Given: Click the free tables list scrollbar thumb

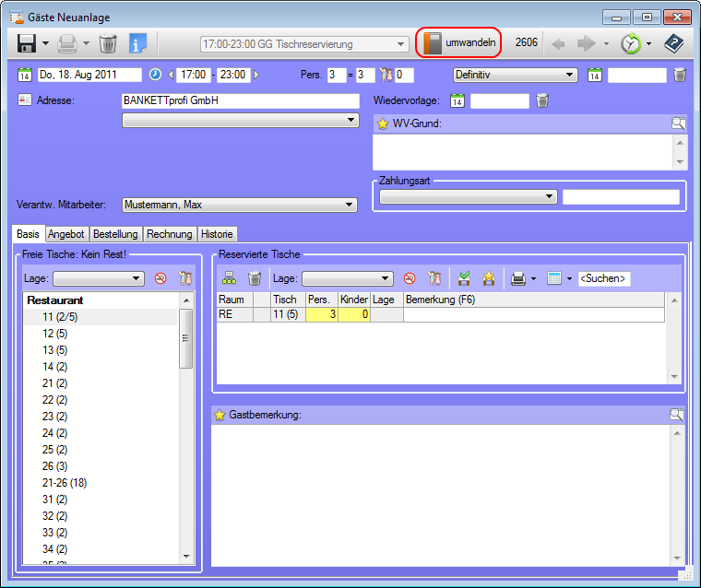Looking at the screenshot, I should tap(185, 337).
